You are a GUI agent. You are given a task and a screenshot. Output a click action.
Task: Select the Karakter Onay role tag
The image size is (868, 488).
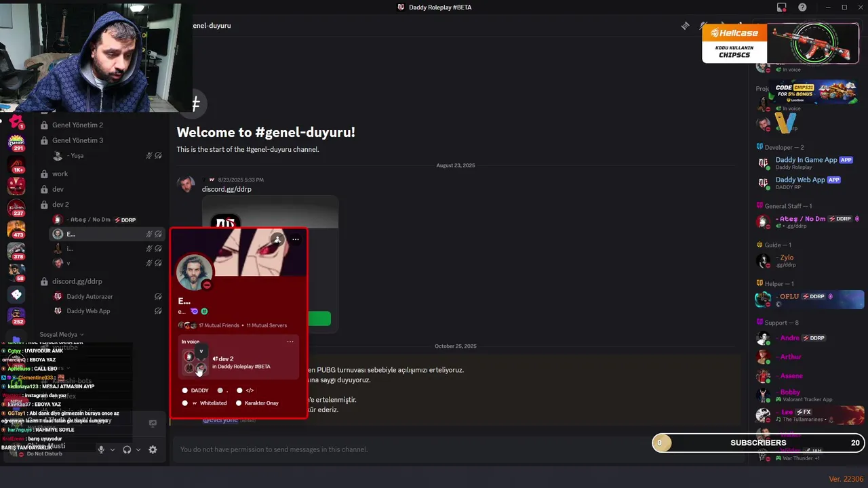257,403
